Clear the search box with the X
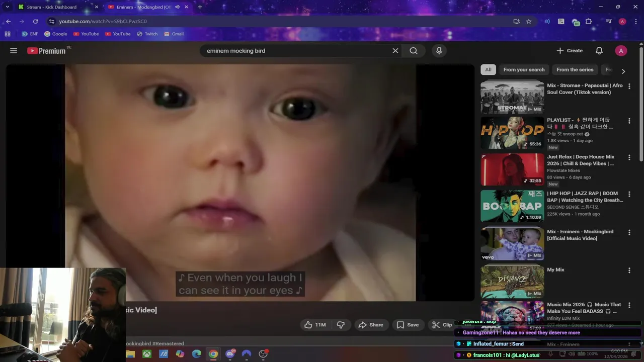Screen dimensions: 644x362 point(395,51)
